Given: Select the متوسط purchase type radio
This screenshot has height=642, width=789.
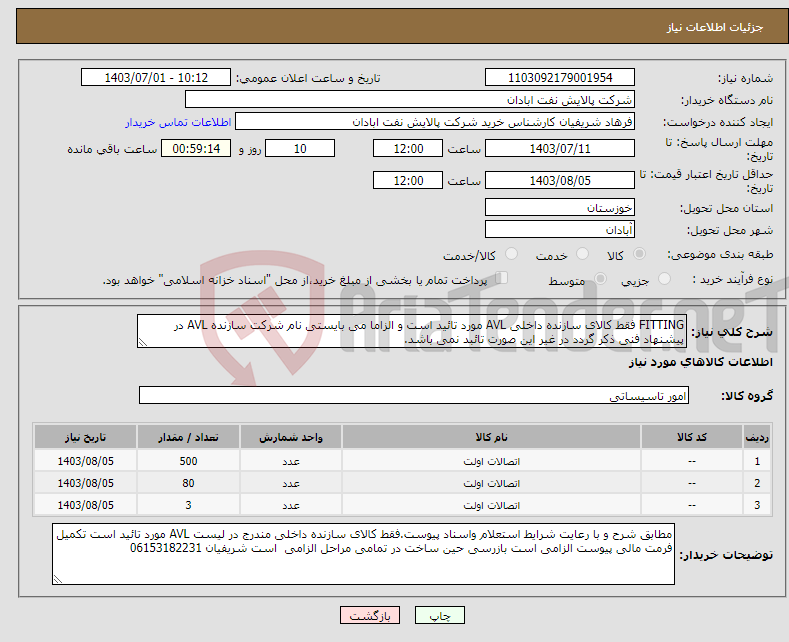Looking at the screenshot, I should [600, 279].
